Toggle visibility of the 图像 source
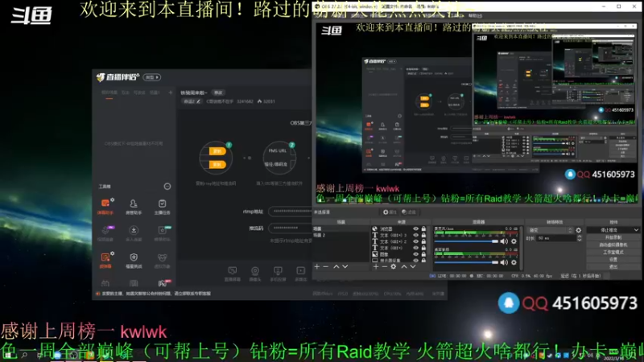 415,254
